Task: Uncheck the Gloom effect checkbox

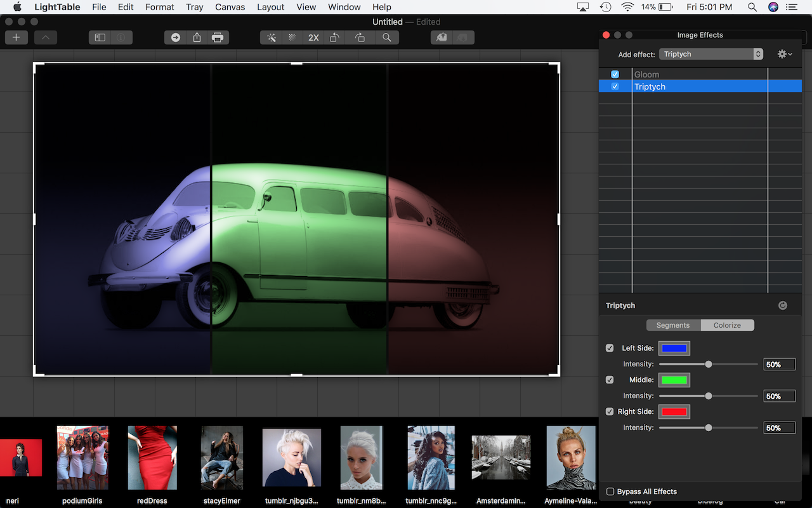Action: (615, 74)
